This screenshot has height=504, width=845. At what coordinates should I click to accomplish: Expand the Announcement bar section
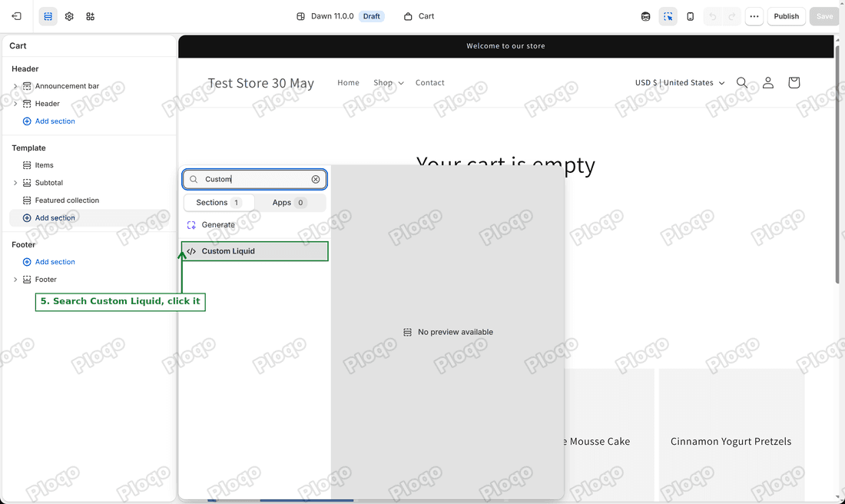tap(15, 86)
